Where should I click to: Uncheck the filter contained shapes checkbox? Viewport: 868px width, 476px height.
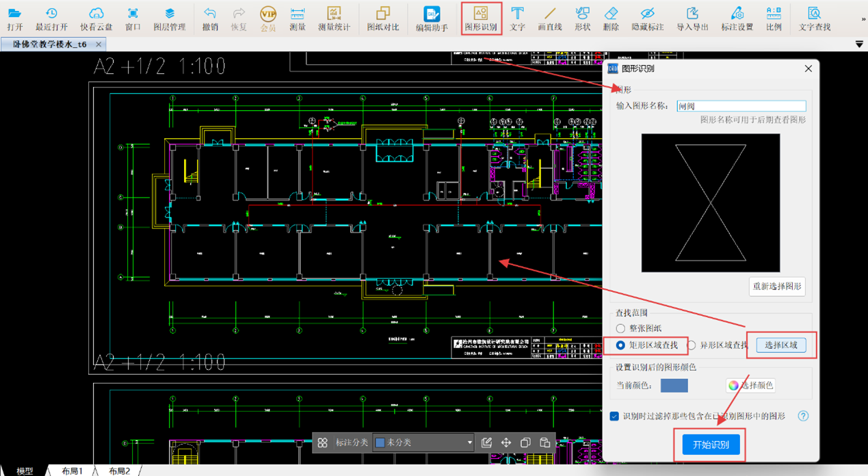tap(614, 416)
